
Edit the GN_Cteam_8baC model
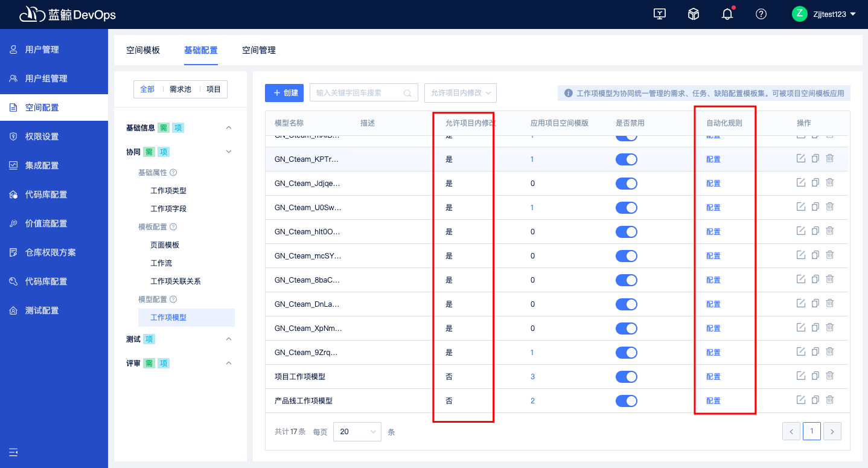click(801, 279)
